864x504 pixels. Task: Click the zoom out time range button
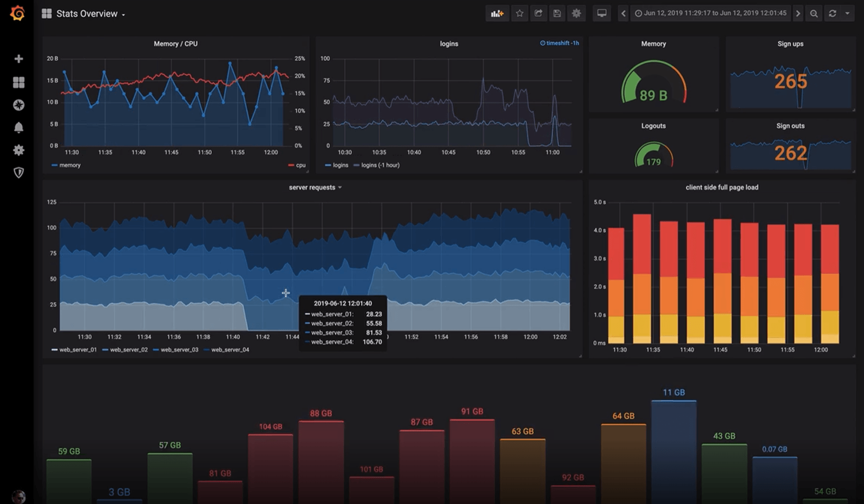tap(814, 13)
